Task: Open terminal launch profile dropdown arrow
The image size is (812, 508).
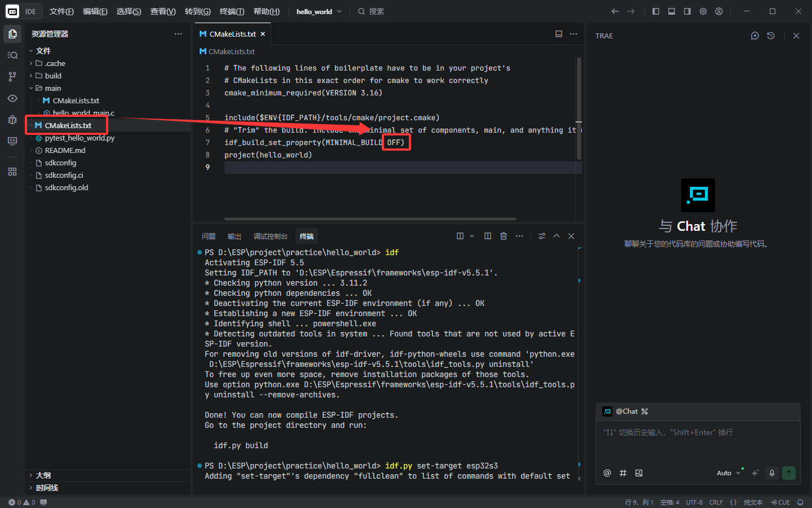Action: 472,236
